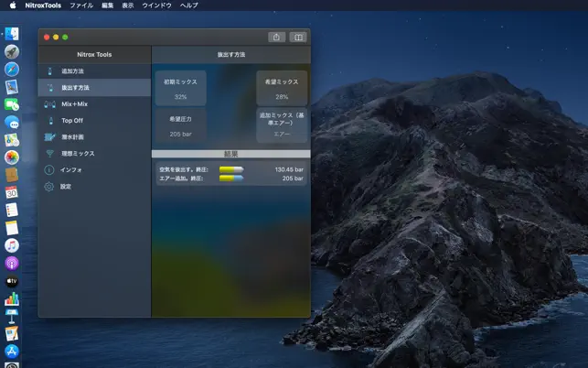This screenshot has height=368, width=588.
Task: Open Calendar icon showing 30
Action: [12, 192]
